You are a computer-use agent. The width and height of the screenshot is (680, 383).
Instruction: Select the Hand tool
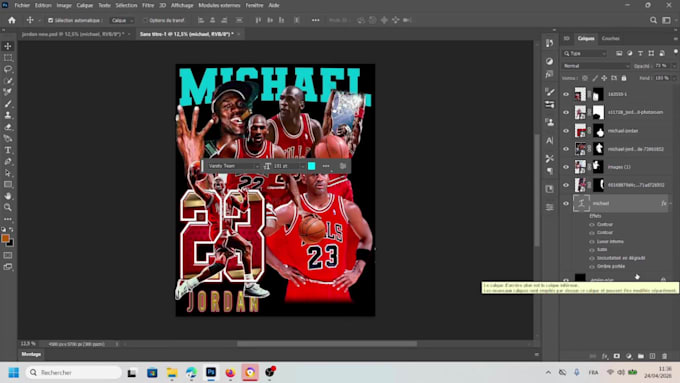pyautogui.click(x=8, y=196)
